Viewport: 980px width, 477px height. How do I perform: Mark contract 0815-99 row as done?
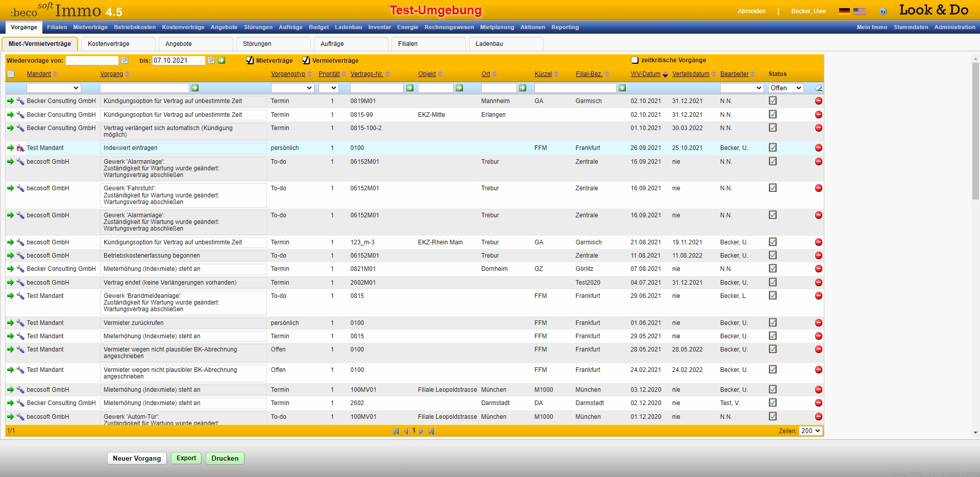(773, 114)
